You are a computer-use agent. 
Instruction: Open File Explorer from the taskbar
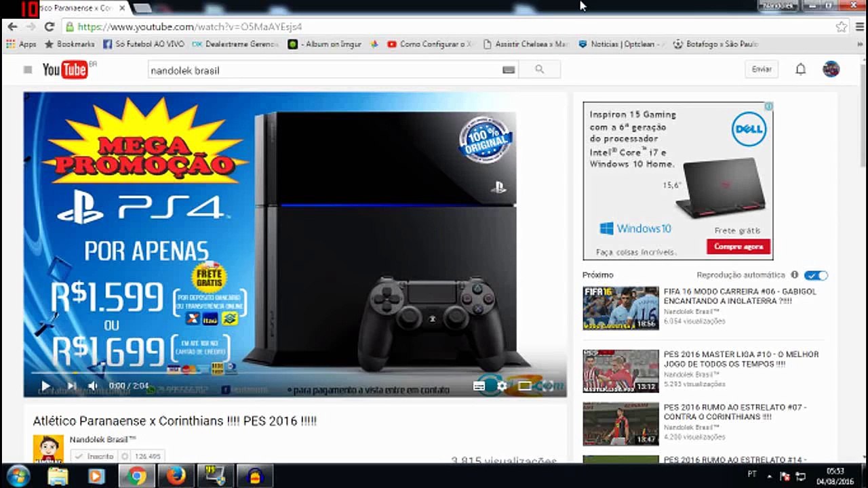tap(58, 476)
